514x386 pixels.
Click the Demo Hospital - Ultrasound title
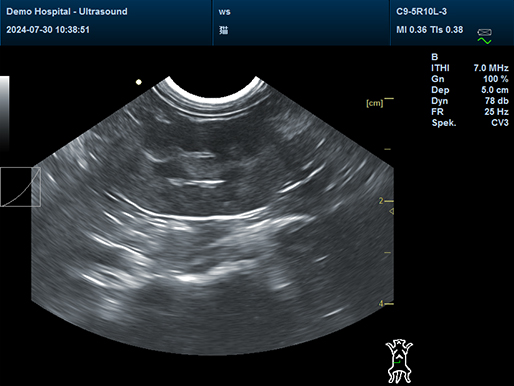click(x=67, y=12)
